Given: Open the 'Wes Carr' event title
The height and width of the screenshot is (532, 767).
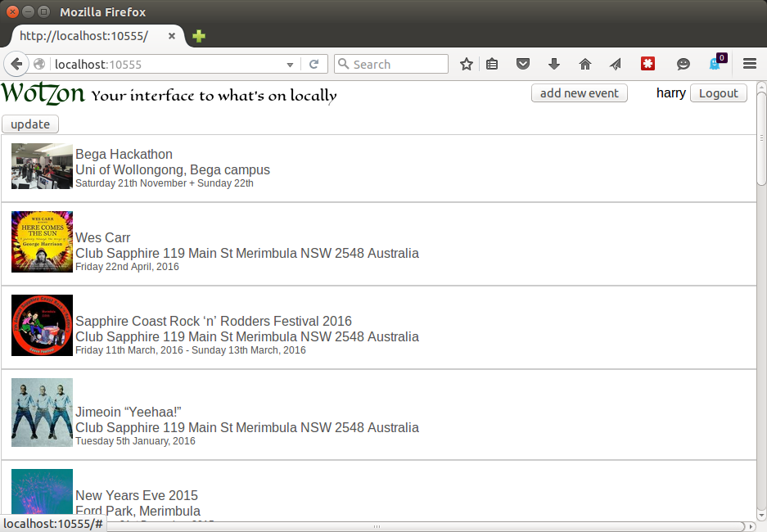Looking at the screenshot, I should (102, 237).
